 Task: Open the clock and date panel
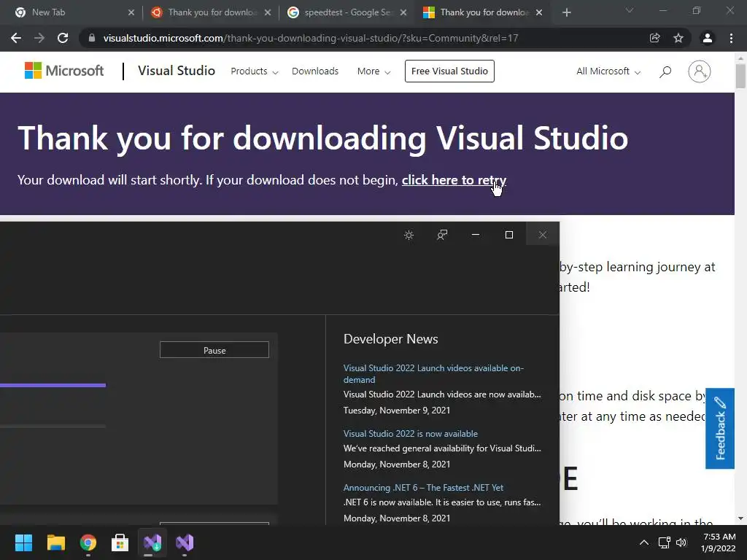pos(719,542)
